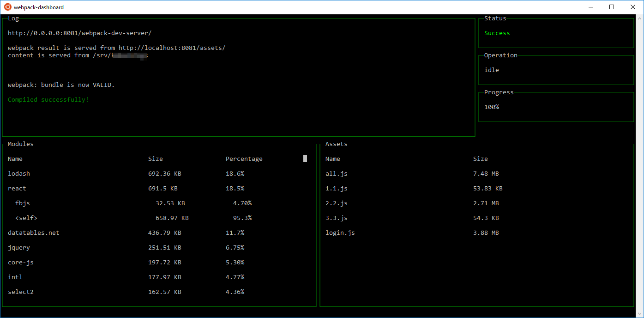Minimize the webpack-dashboard window
Image resolution: width=644 pixels, height=318 pixels.
(x=591, y=7)
